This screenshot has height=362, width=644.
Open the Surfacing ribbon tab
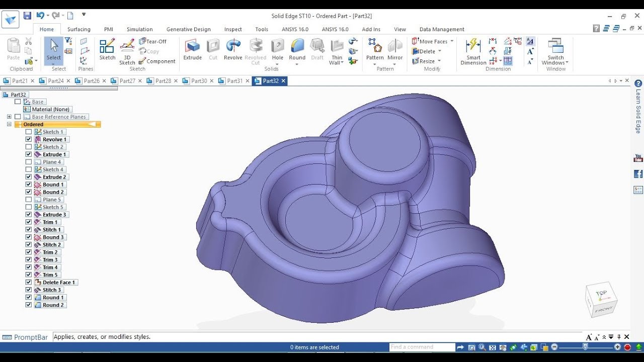click(x=79, y=29)
